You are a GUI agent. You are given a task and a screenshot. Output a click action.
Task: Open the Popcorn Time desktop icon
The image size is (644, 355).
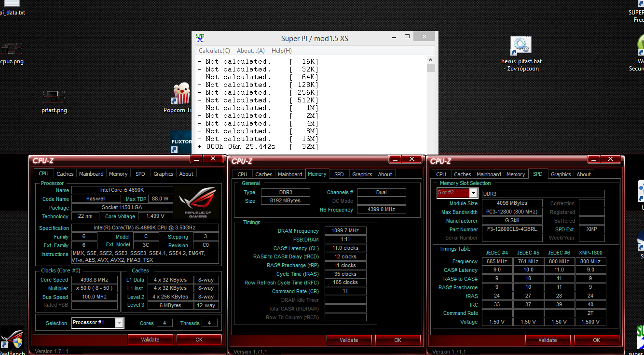coord(182,94)
